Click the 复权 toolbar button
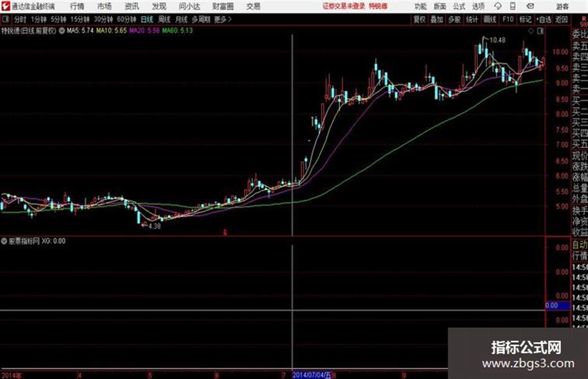 pyautogui.click(x=419, y=19)
